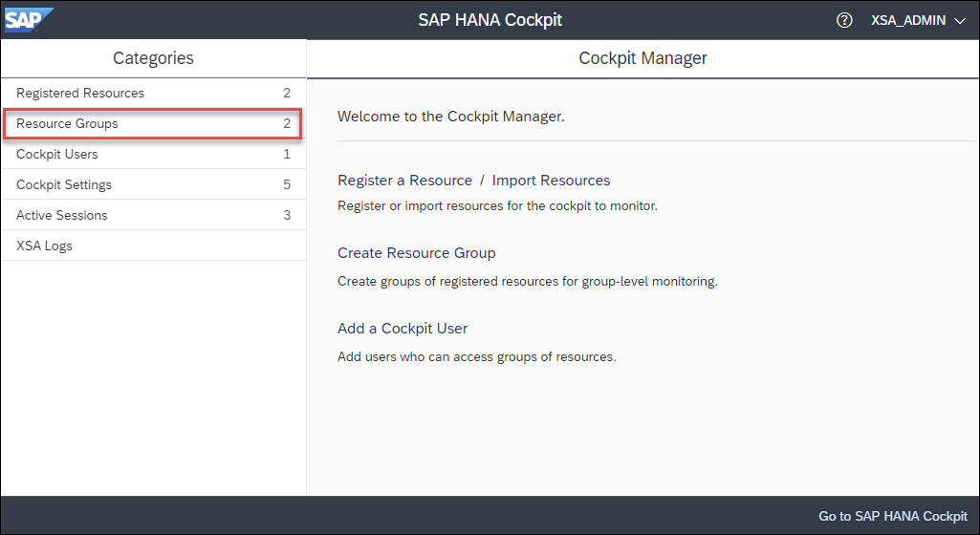Click the Add a Cockpit User link
Viewport: 980px width, 535px height.
point(403,329)
